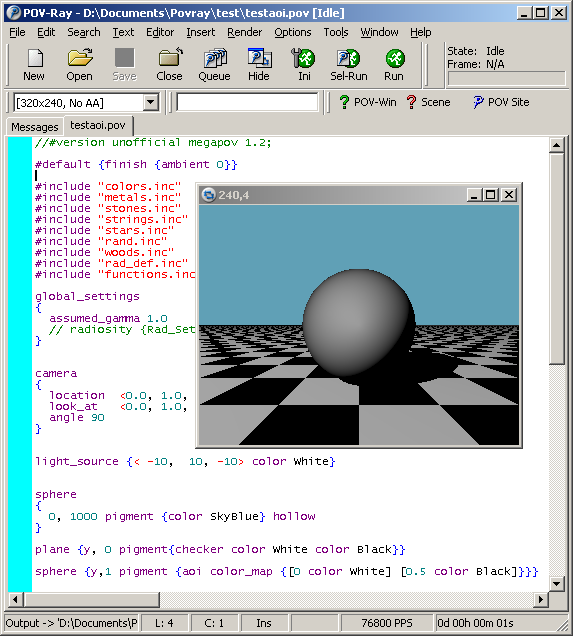Open the Options menu
The height and width of the screenshot is (636, 573).
click(x=293, y=32)
